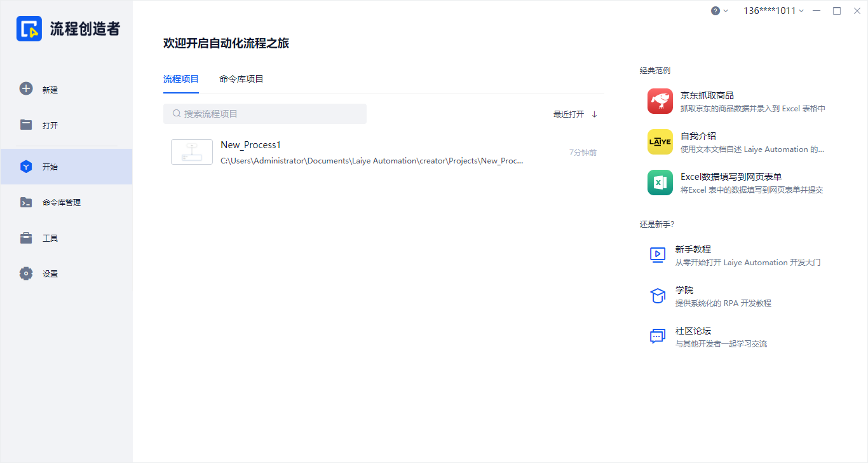Click the LAIYE 自我介绍 sample icon

pos(660,142)
